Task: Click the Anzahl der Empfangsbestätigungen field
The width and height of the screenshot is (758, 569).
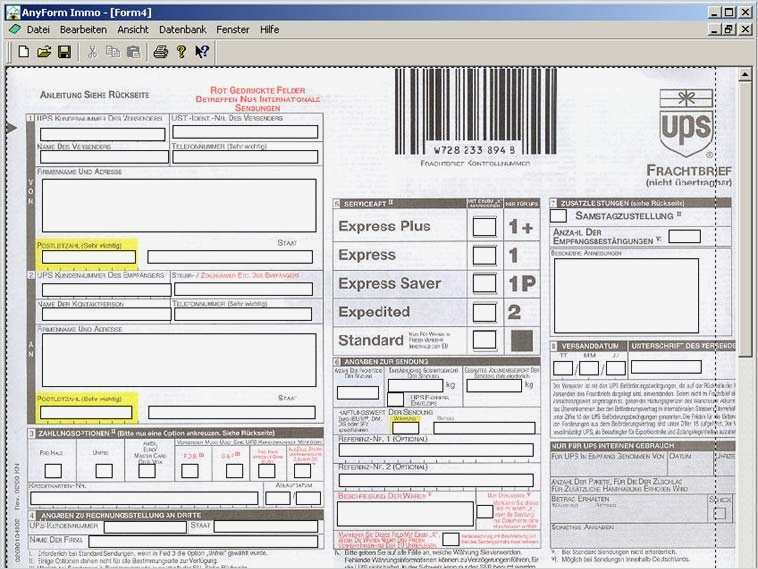Action: point(684,236)
